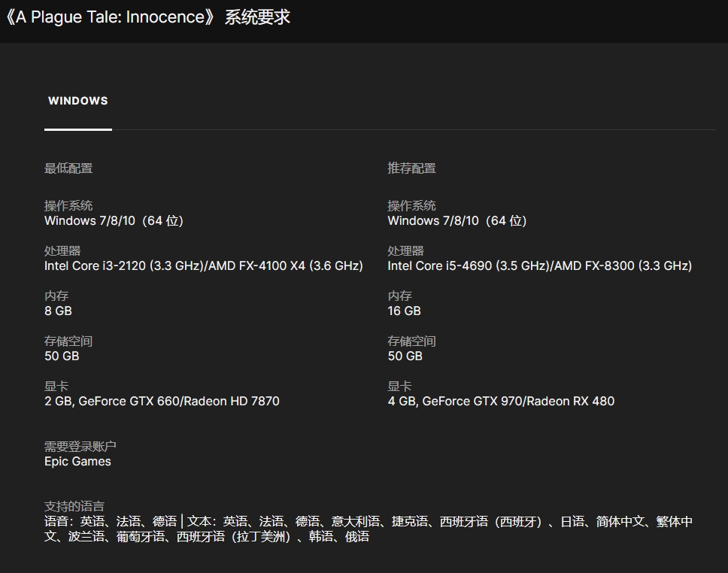728x573 pixels.
Task: Click the 《A Plague Tale: Innocence》系统要求 title
Action: (147, 17)
